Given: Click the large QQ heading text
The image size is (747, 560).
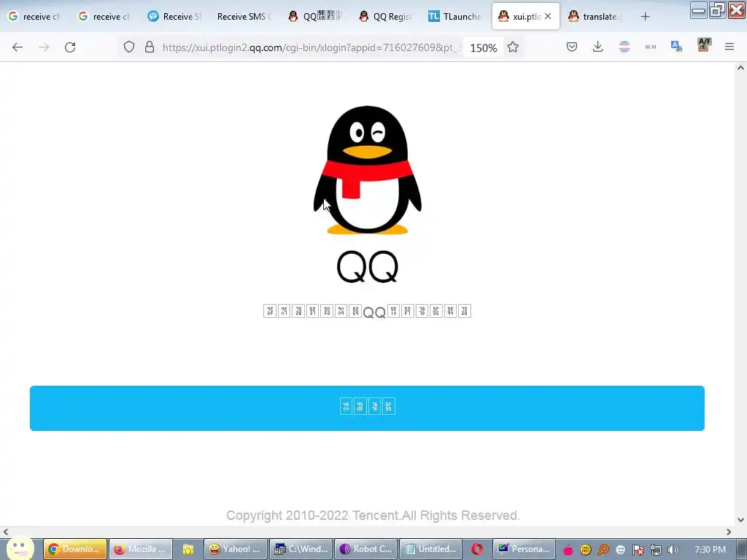Looking at the screenshot, I should (368, 267).
